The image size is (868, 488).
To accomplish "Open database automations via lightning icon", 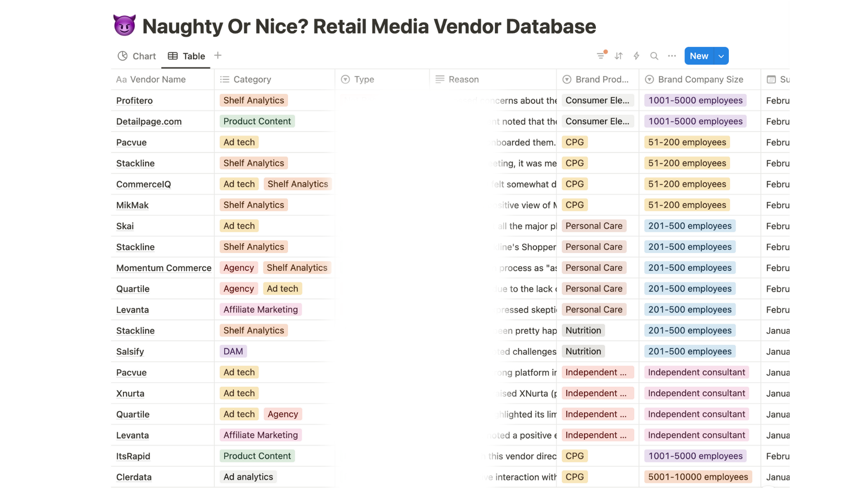I will coord(636,56).
